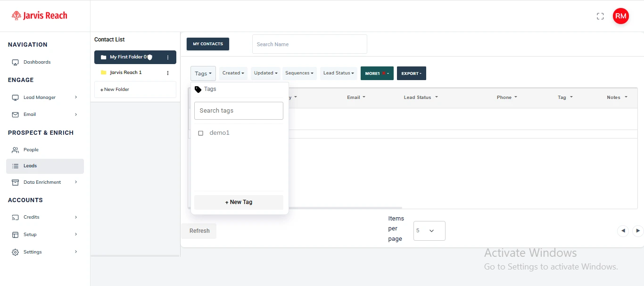Go to previous page arrow
The width and height of the screenshot is (644, 286).
[623, 230]
